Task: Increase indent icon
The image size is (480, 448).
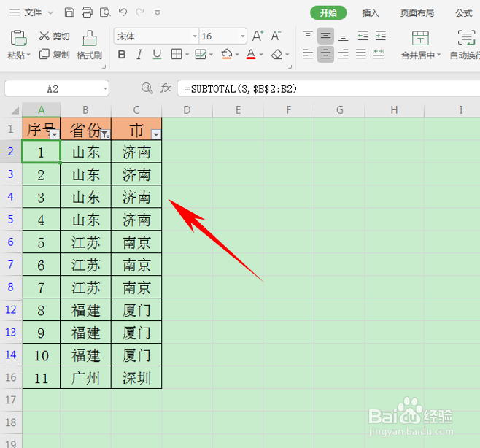Action: [381, 36]
